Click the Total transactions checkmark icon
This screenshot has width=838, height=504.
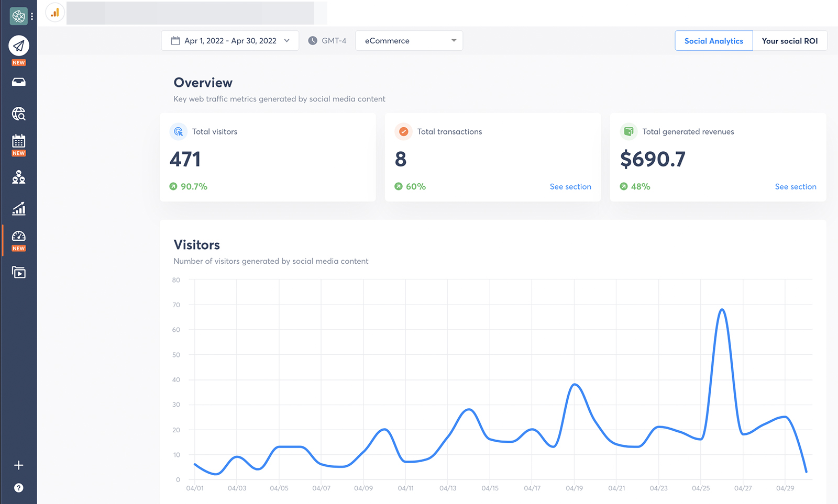(x=404, y=131)
